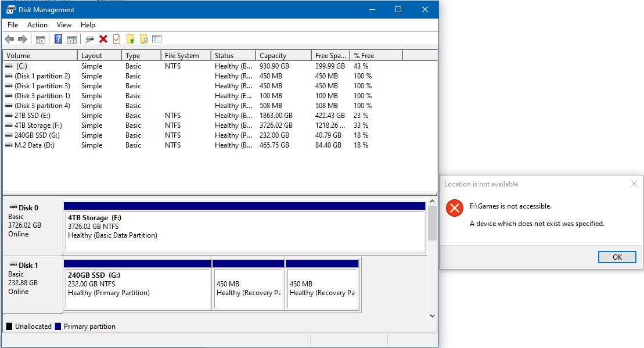Click the Properties checkmark page icon
The width and height of the screenshot is (644, 348).
[117, 39]
